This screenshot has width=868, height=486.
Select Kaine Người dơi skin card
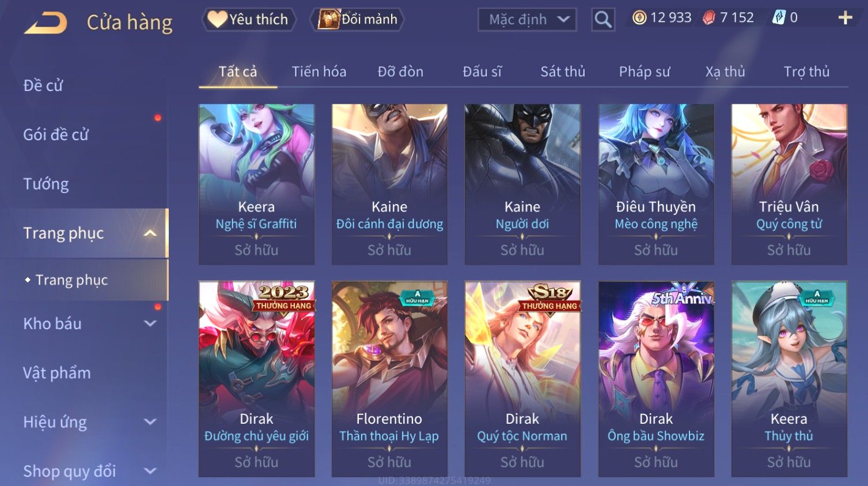(x=522, y=184)
